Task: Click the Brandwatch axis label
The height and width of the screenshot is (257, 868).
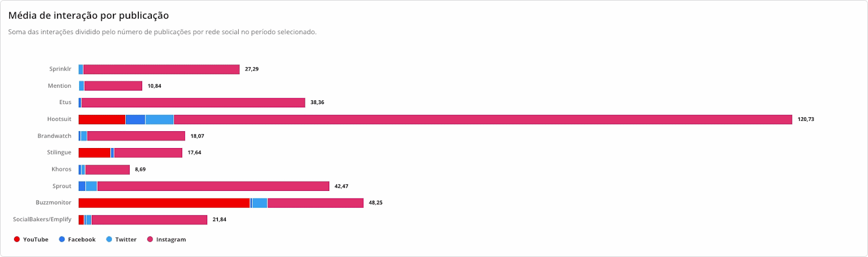Action: (54, 136)
